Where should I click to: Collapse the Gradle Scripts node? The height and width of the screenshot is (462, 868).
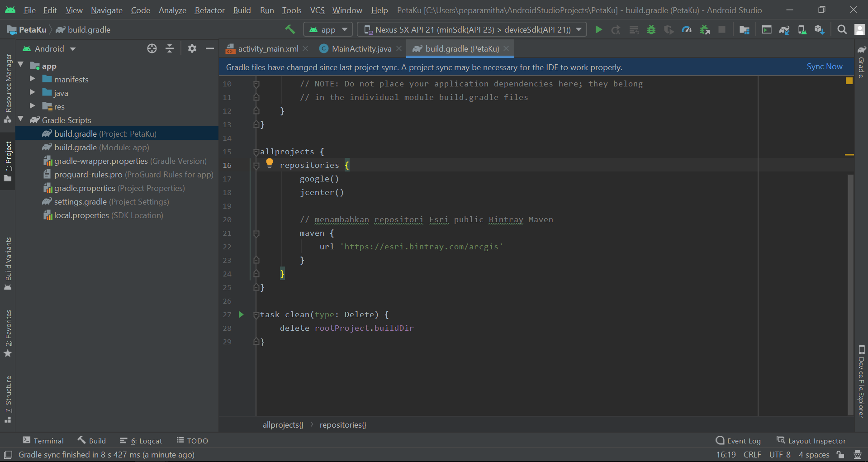click(x=21, y=119)
